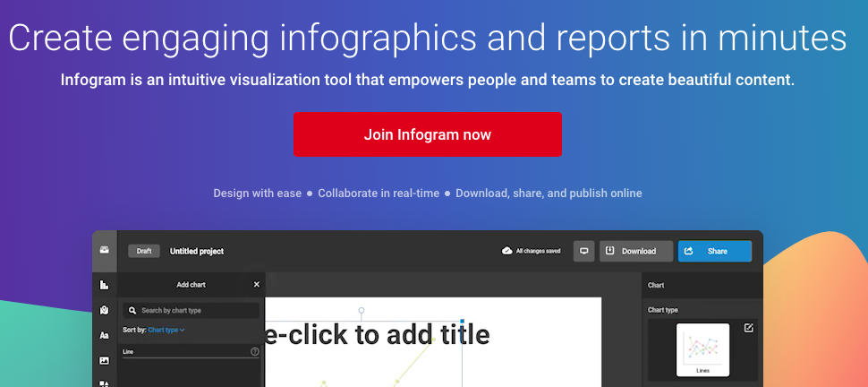The image size is (868, 387).
Task: Click the Add chart panel heading
Action: point(191,285)
